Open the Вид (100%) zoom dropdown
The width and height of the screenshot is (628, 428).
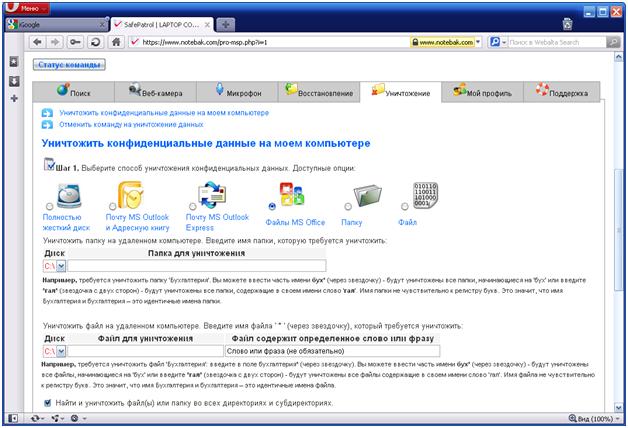click(595, 418)
